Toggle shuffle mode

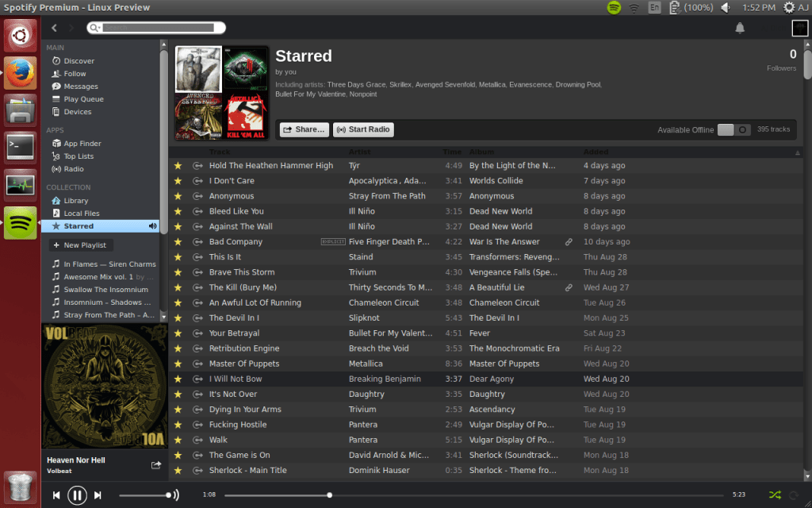point(775,495)
